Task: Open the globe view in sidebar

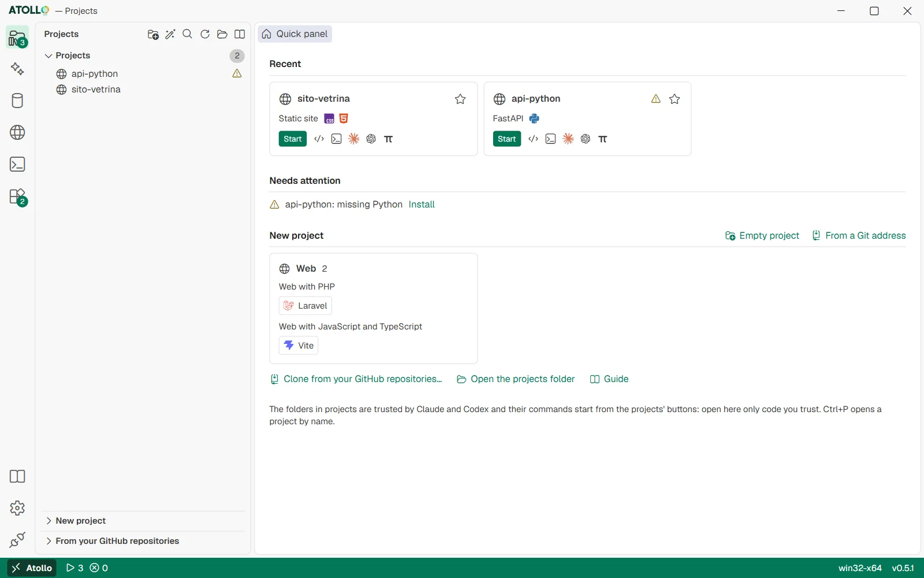Action: 17,132
